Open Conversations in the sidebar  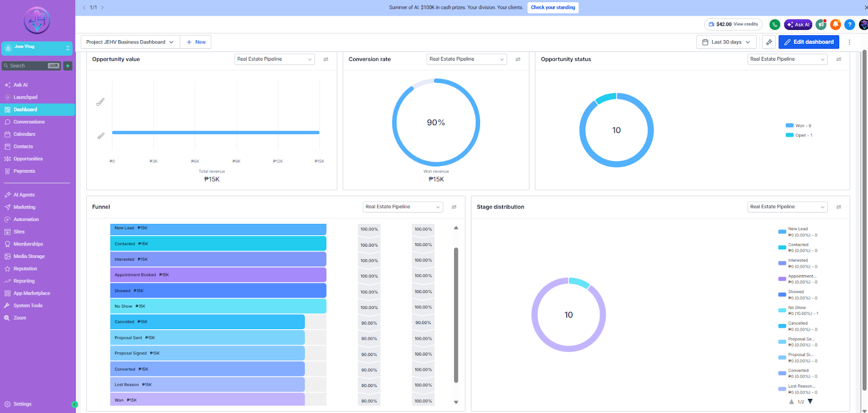tap(29, 122)
